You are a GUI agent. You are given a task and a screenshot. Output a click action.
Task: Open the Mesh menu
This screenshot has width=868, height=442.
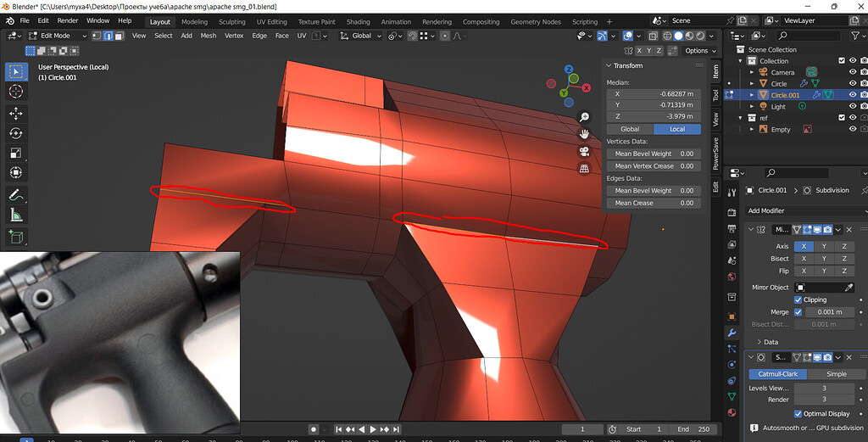pos(209,36)
